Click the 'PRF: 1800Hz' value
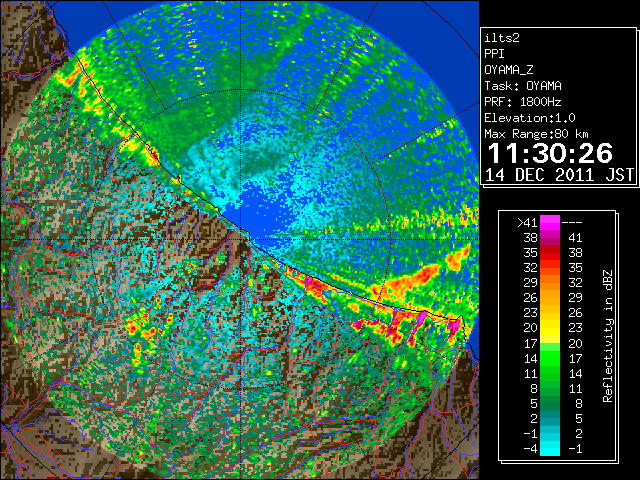 (523, 102)
